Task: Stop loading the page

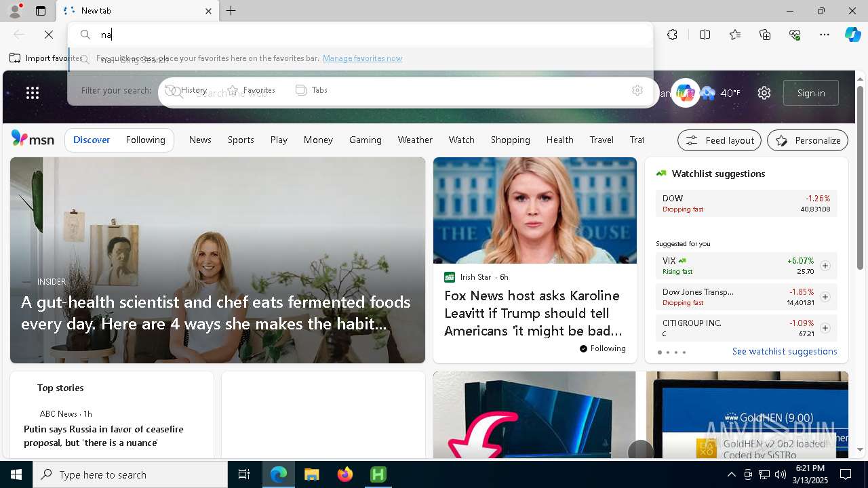Action: [x=49, y=35]
